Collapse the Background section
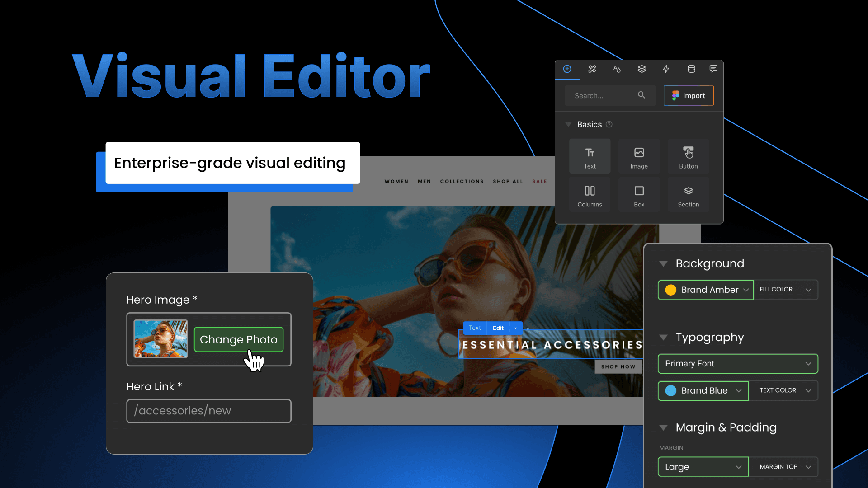The image size is (868, 488). pyautogui.click(x=663, y=263)
